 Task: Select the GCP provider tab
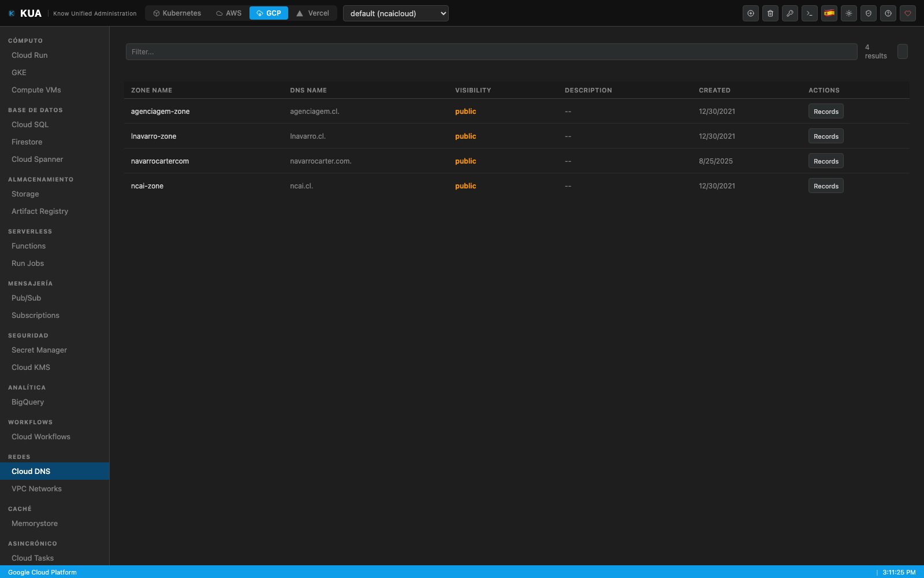[x=269, y=13]
